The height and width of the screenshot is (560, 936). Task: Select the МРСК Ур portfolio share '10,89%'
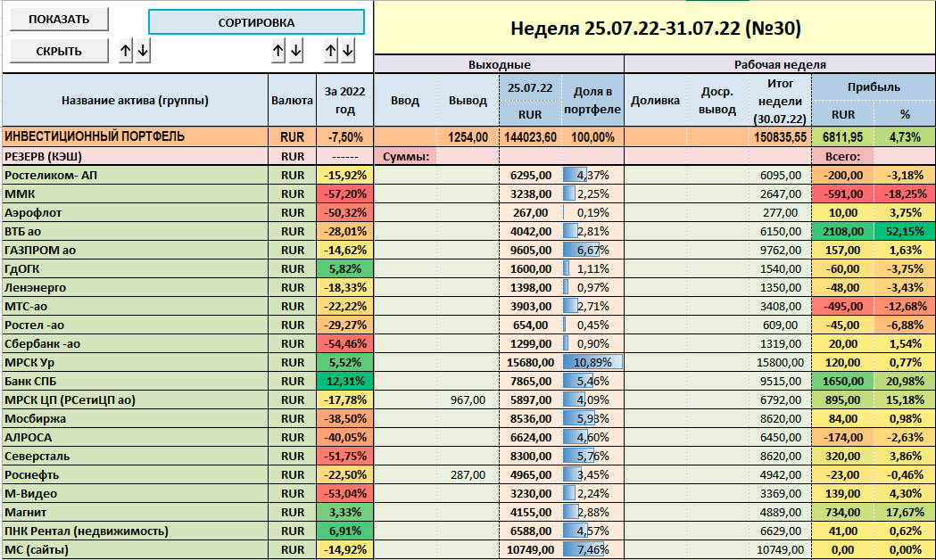click(x=592, y=363)
